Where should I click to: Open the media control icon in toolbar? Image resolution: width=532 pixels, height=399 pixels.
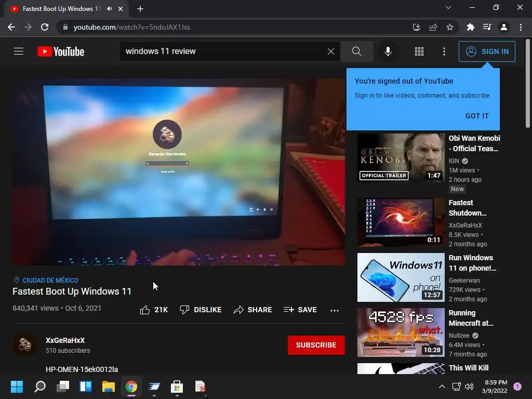tap(487, 27)
